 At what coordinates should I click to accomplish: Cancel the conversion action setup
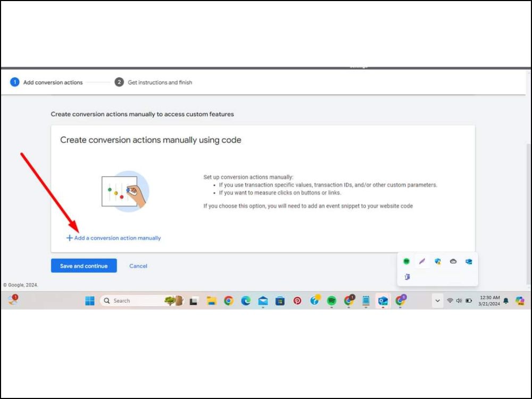click(138, 265)
